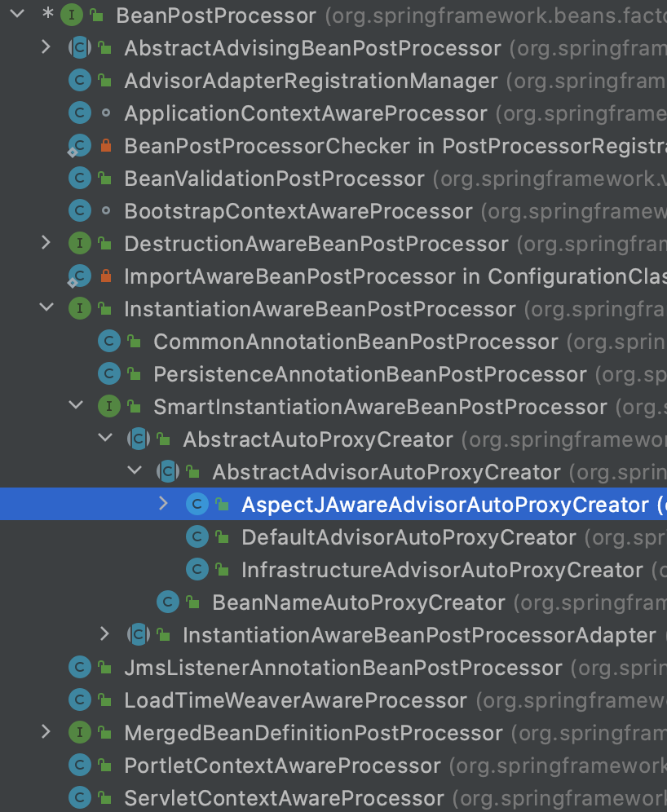Select BootstrapContextAwareProcessor row
This screenshot has width=667, height=812.
coord(333,211)
